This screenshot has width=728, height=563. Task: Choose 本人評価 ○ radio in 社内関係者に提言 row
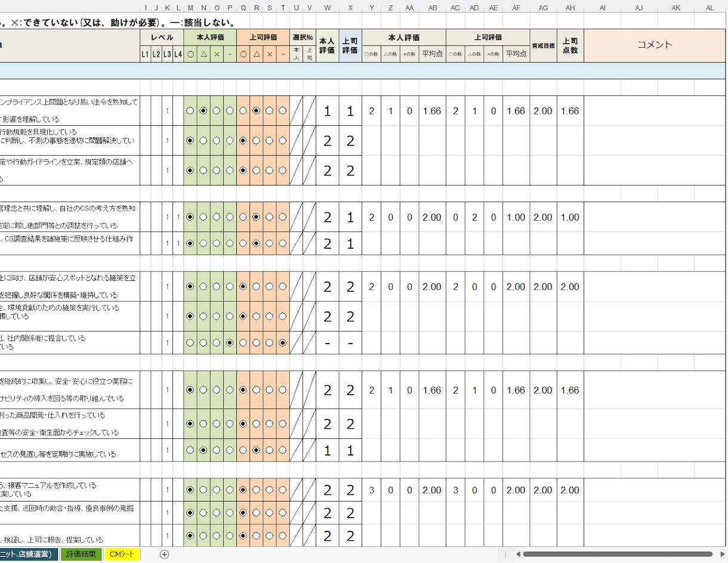point(190,343)
